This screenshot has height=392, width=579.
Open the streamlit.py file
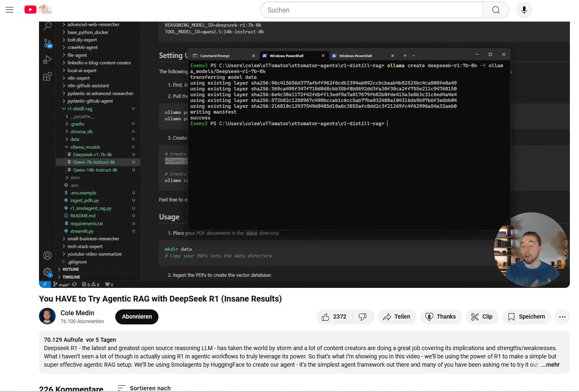pyautogui.click(x=82, y=231)
